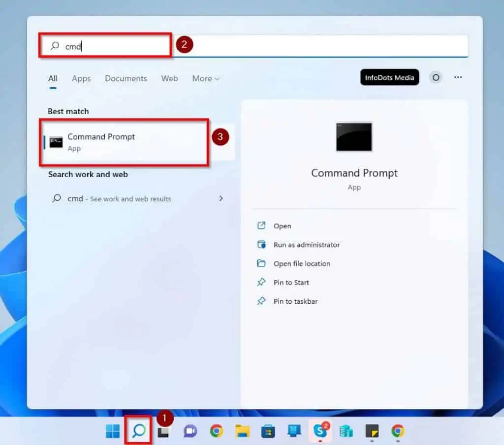Click the large Command Prompt preview icon

354,137
